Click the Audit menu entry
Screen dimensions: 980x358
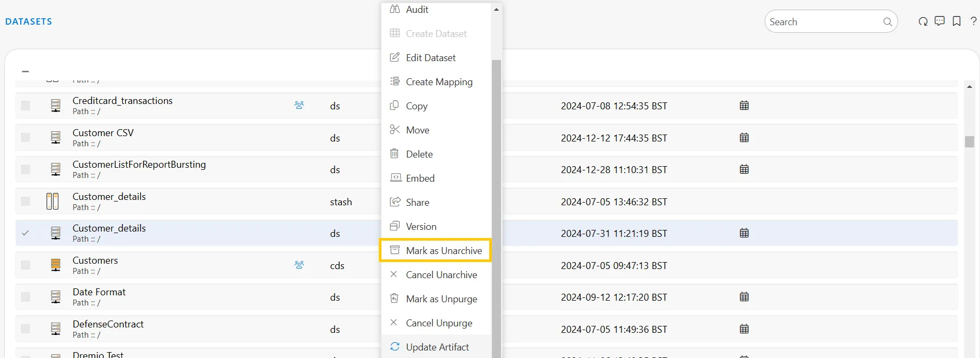[x=436, y=10]
